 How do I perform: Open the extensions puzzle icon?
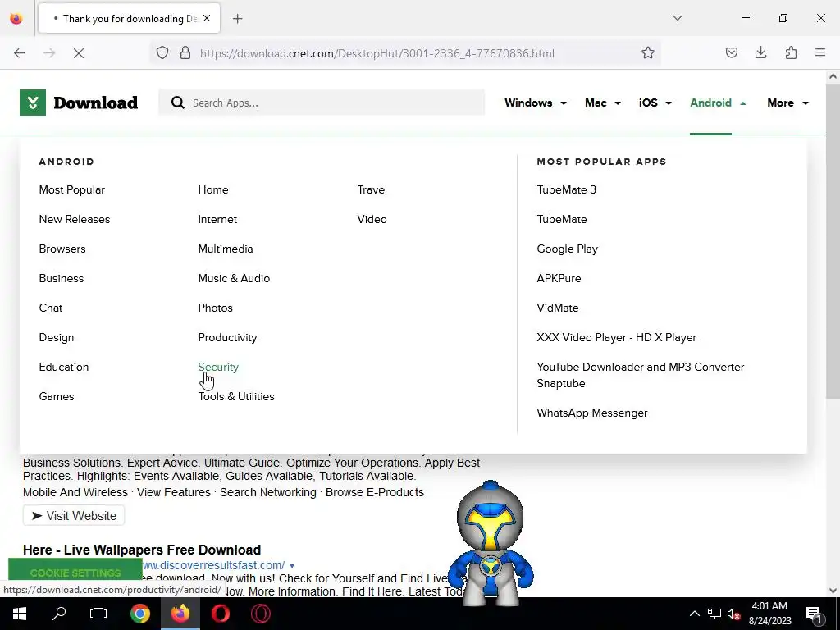tap(791, 53)
